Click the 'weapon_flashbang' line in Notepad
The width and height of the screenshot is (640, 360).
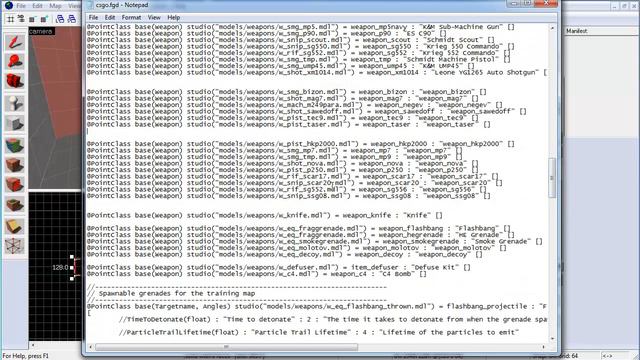coord(299,228)
